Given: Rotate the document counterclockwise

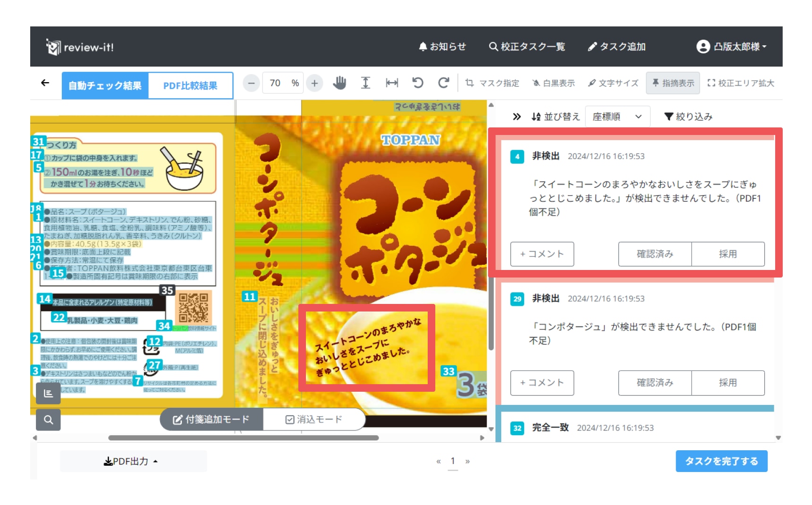Looking at the screenshot, I should tap(418, 83).
